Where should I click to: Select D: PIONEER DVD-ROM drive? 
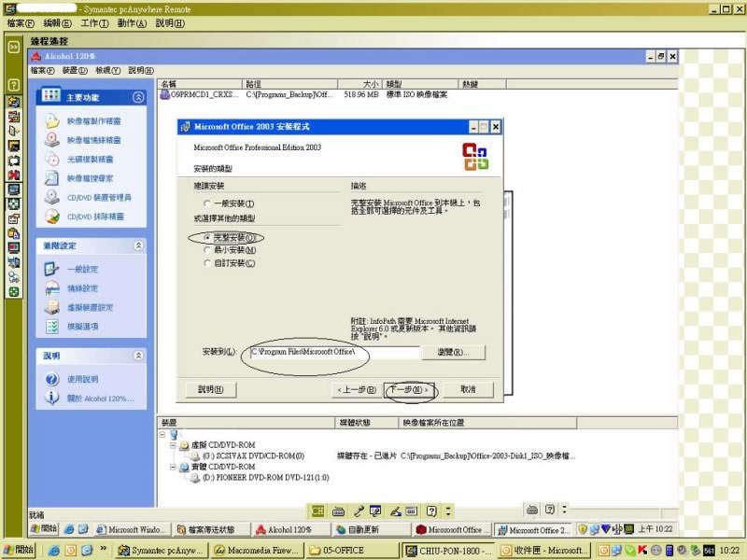pyautogui.click(x=266, y=478)
